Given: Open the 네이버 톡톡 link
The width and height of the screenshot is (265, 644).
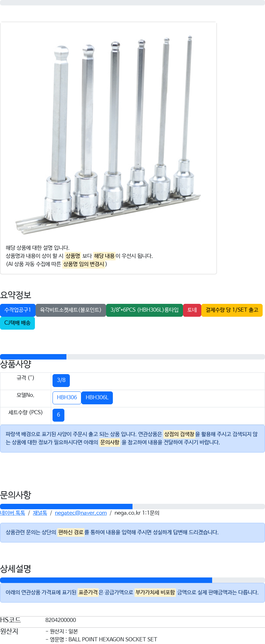Looking at the screenshot, I should tap(13, 513).
